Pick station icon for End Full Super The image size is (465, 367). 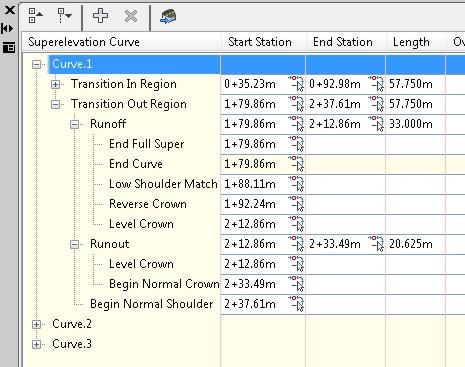tap(296, 144)
